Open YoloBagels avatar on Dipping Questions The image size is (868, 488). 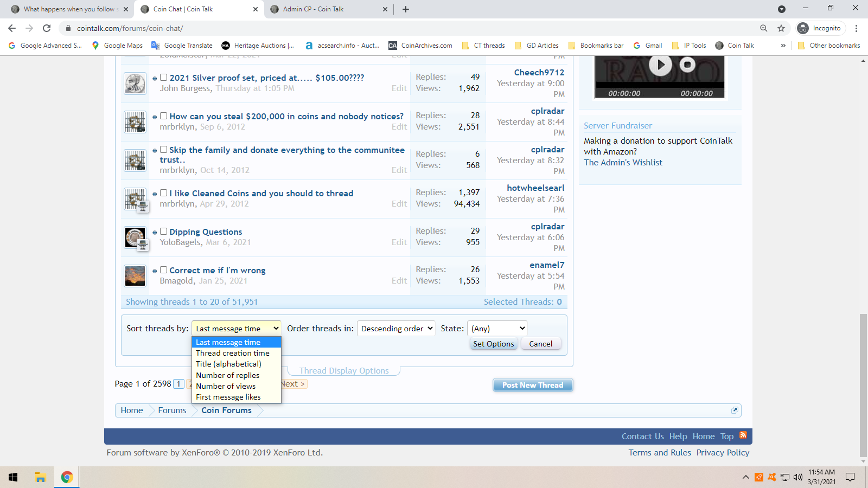tap(135, 237)
